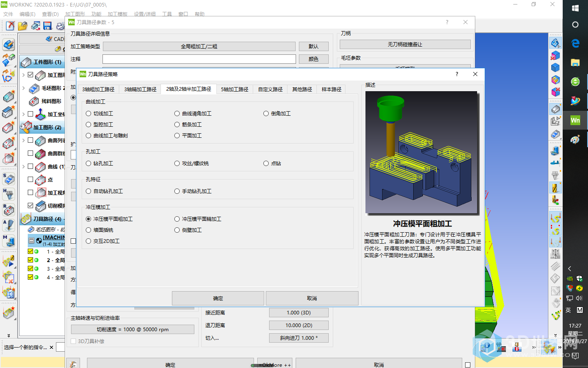This screenshot has height=368, width=588.
Task: Click the 注释 text input field
Action: (199, 59)
